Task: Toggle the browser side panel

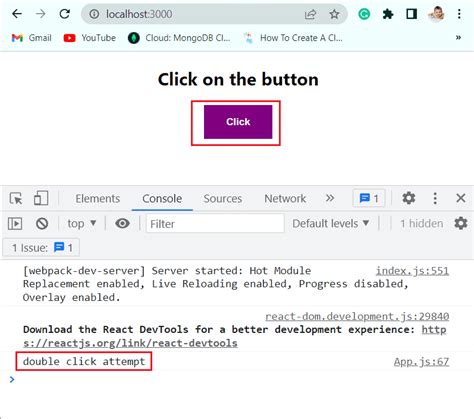Action: (x=411, y=14)
